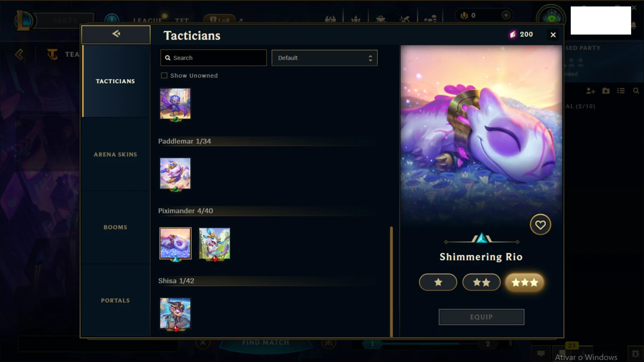Click the search magnifier icon

click(167, 58)
